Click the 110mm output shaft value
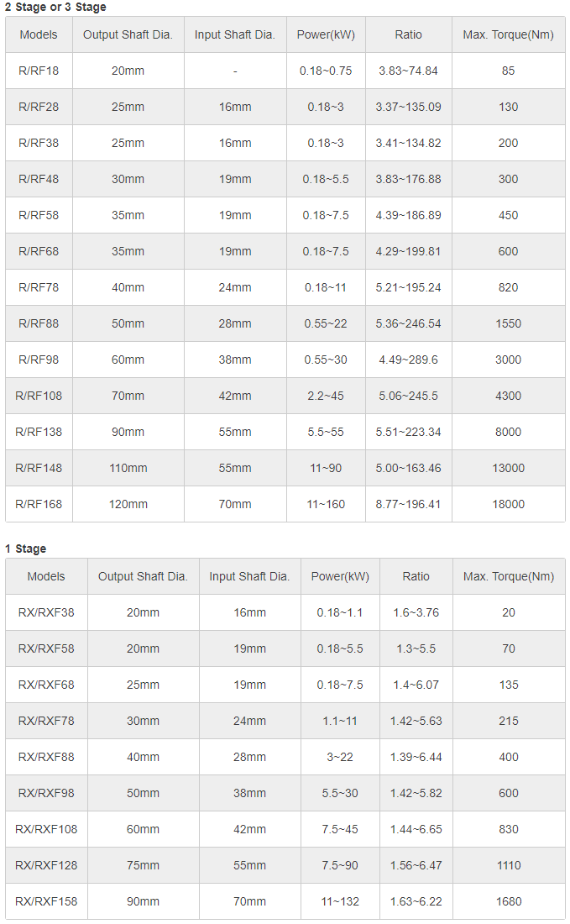Image resolution: width=570 pixels, height=924 pixels. tap(128, 468)
